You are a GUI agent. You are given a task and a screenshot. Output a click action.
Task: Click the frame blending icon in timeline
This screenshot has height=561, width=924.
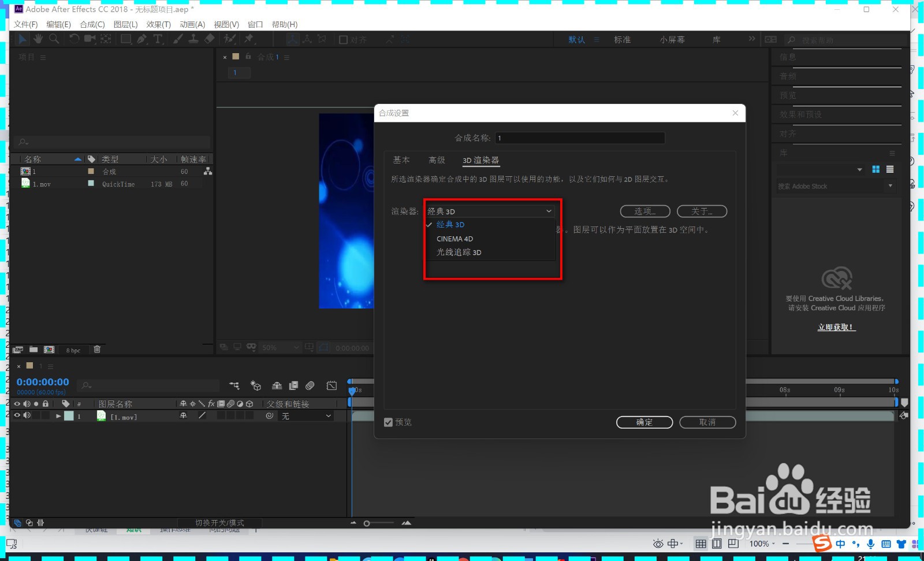click(293, 385)
